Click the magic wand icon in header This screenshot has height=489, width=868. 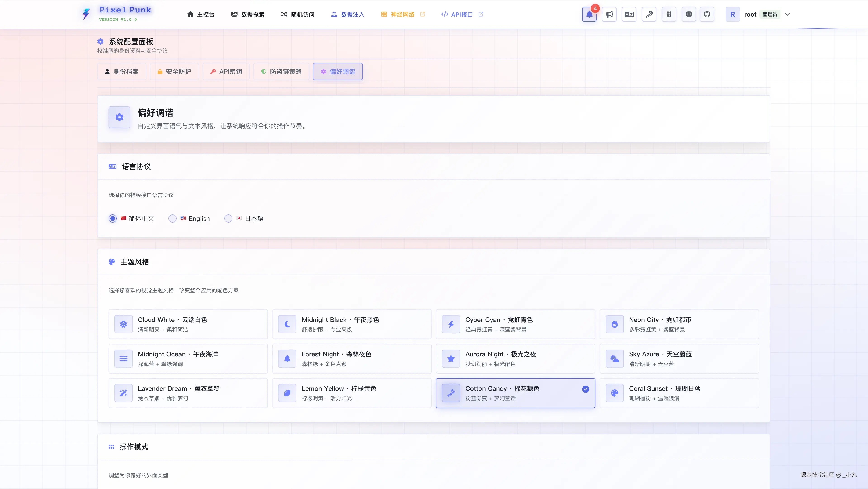pyautogui.click(x=649, y=14)
